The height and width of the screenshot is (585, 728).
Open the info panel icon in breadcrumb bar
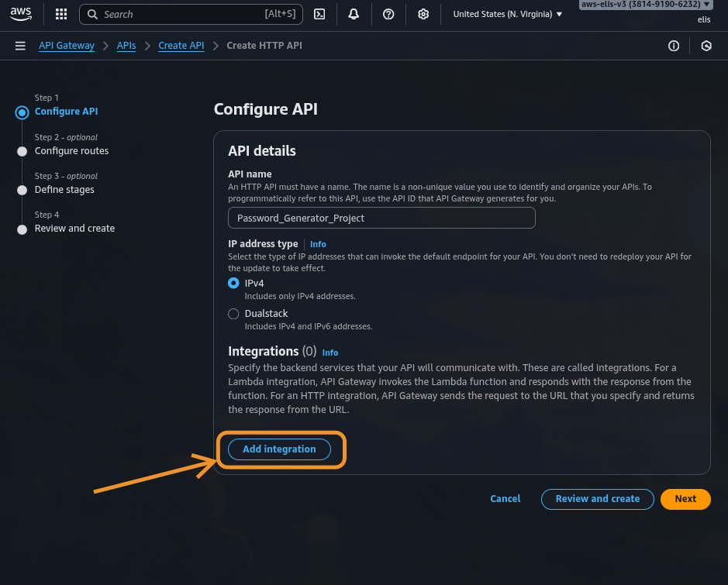click(674, 46)
